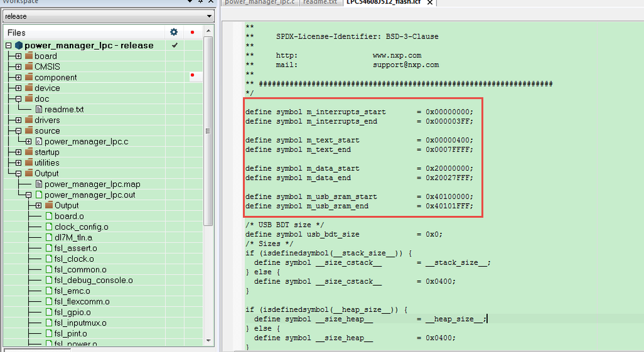Screen dimensions: 644x352
Task: Click the support@nxp.com text in editor
Action: tap(405, 65)
